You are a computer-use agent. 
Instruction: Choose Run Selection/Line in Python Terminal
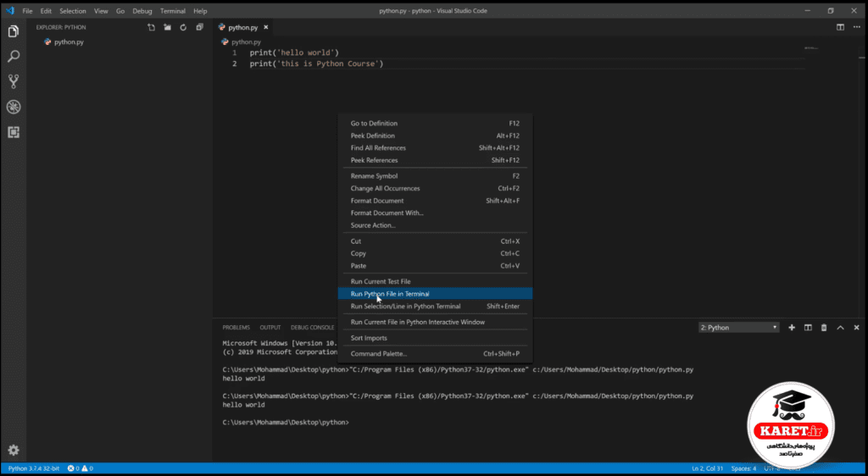(x=435, y=306)
